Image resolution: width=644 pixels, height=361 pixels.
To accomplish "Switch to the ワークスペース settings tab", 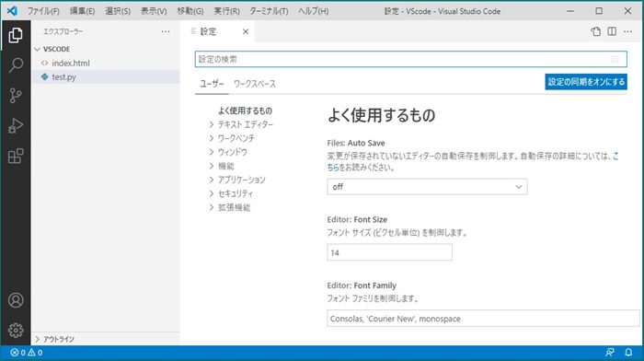I will click(255, 84).
